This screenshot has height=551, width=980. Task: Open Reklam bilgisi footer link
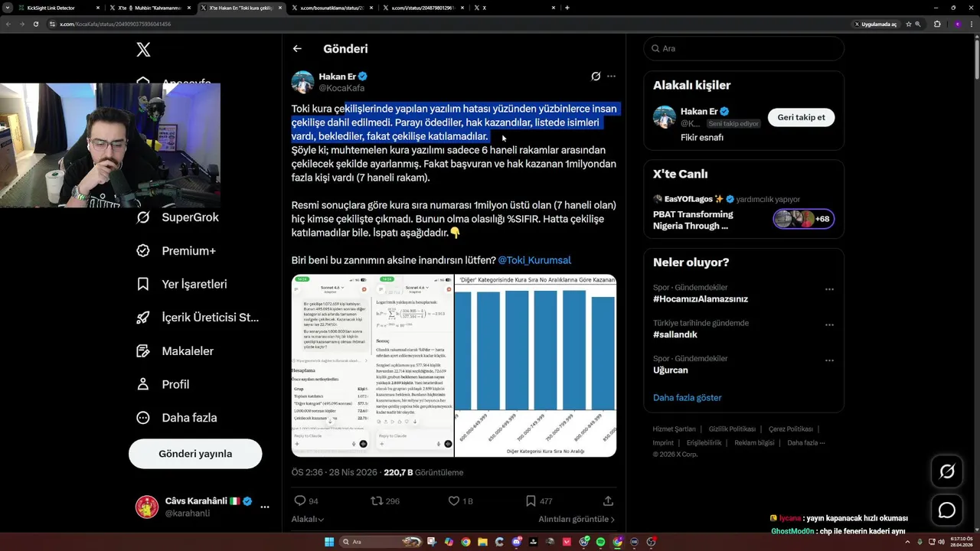click(x=754, y=442)
